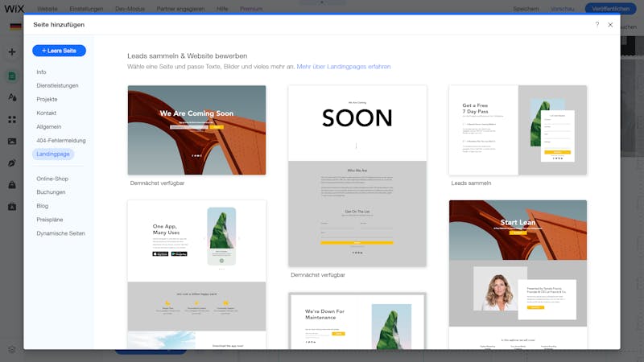This screenshot has width=644, height=362.
Task: Select the Info category
Action: 42,72
